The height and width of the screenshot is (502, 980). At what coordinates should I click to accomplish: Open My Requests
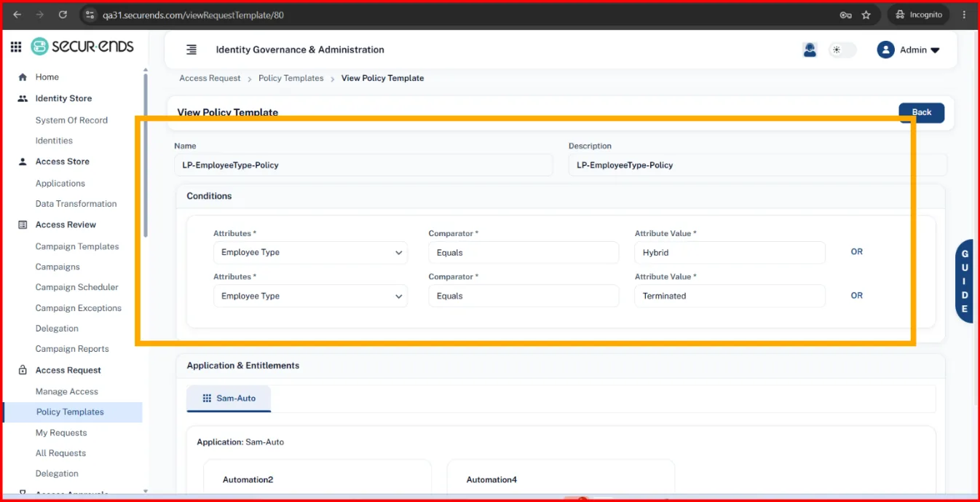[x=61, y=433]
